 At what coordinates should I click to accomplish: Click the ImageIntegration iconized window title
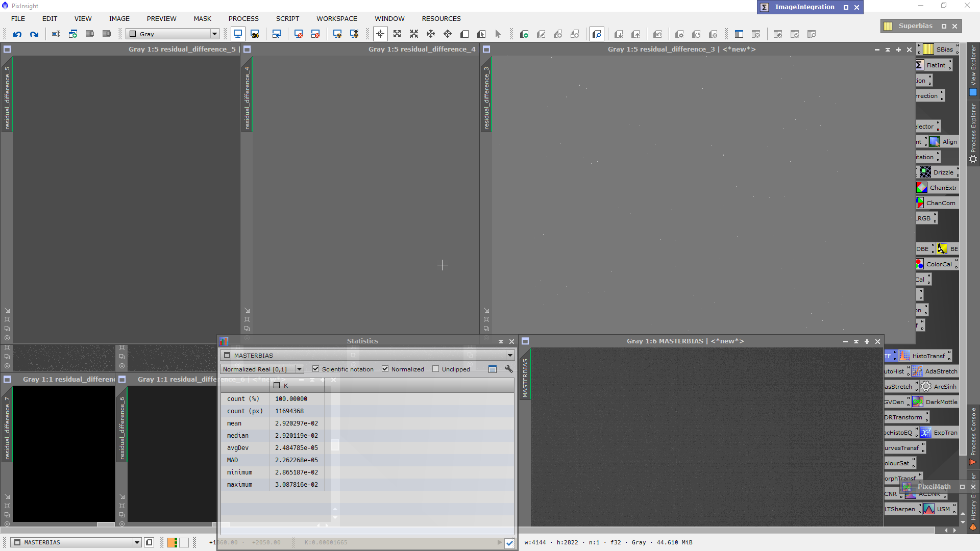click(804, 7)
